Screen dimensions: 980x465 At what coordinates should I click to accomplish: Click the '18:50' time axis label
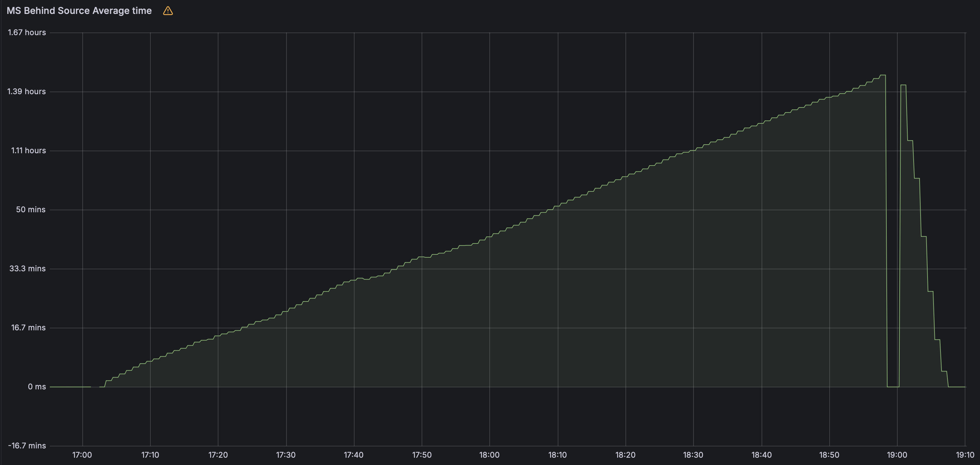[829, 455]
